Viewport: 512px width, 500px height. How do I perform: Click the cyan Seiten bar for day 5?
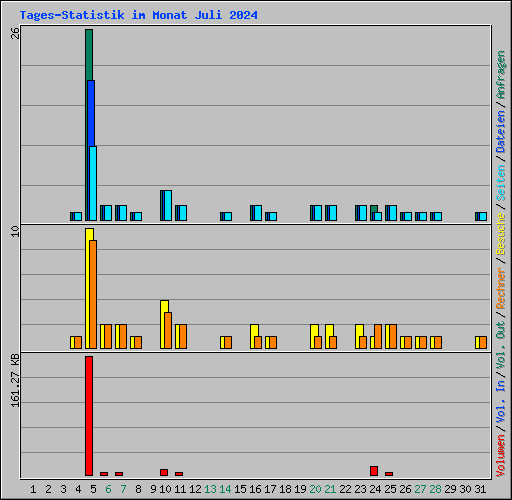(x=93, y=183)
